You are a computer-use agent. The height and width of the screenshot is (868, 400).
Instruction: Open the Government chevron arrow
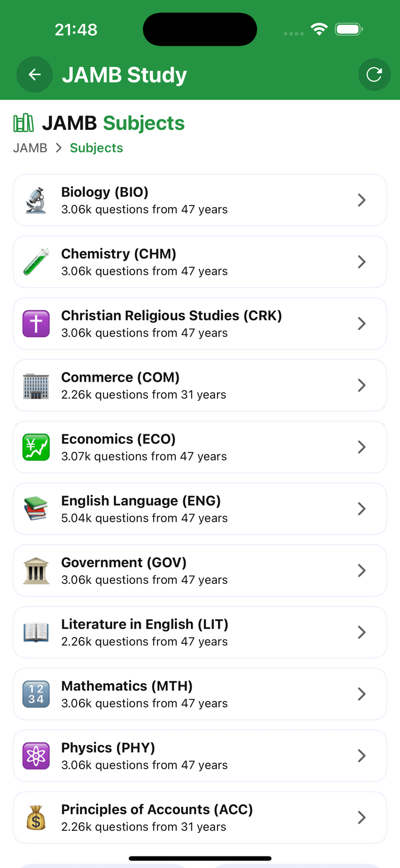(x=361, y=571)
